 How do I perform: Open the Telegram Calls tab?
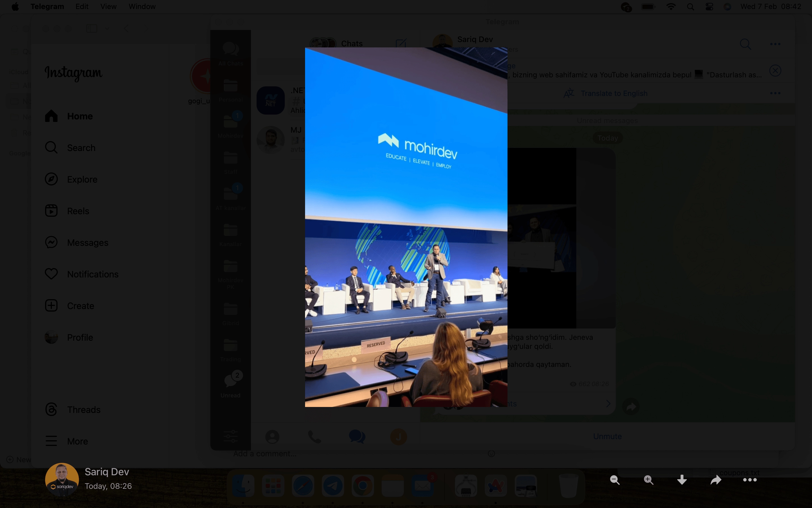click(314, 437)
